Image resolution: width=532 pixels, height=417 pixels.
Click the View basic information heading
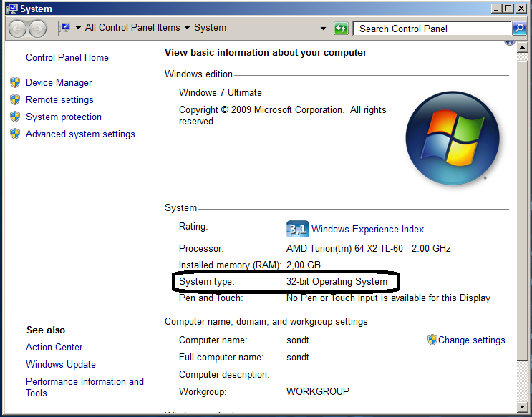(x=266, y=52)
